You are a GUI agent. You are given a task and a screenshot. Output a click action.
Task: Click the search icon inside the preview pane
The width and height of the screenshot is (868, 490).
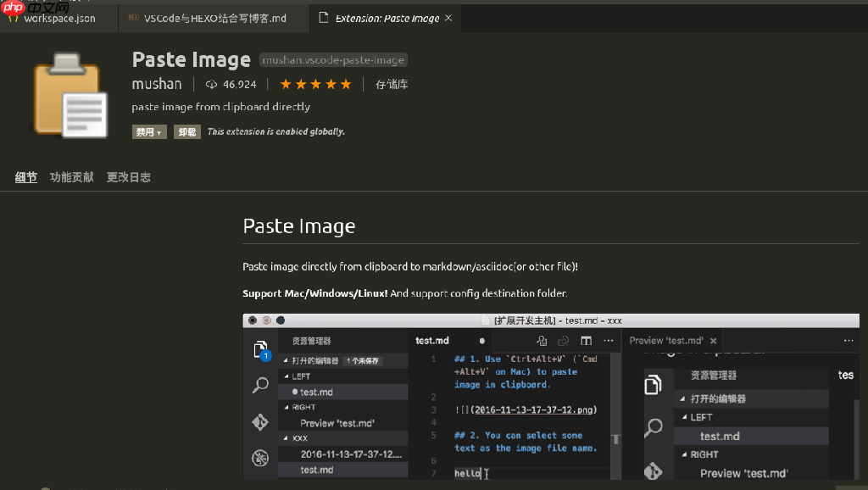click(x=654, y=428)
